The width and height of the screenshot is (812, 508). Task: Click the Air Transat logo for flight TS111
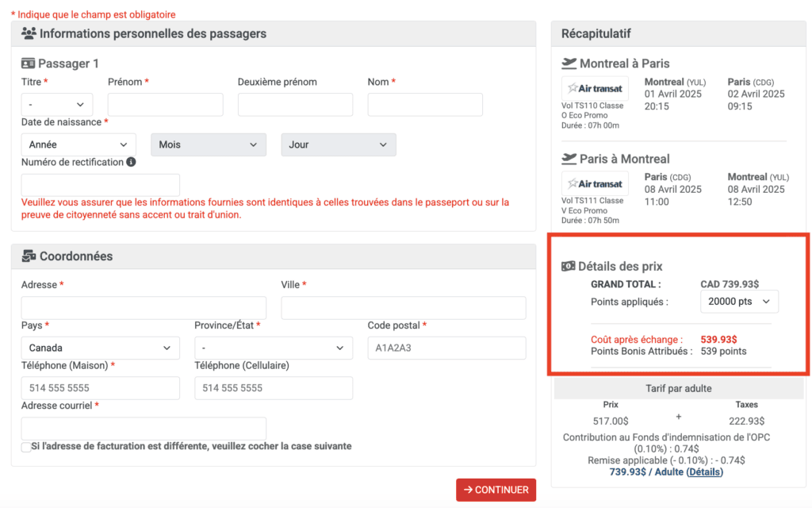click(595, 183)
